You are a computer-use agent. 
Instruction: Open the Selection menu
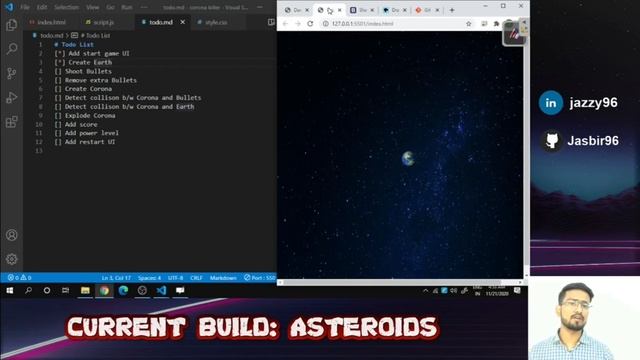click(66, 7)
